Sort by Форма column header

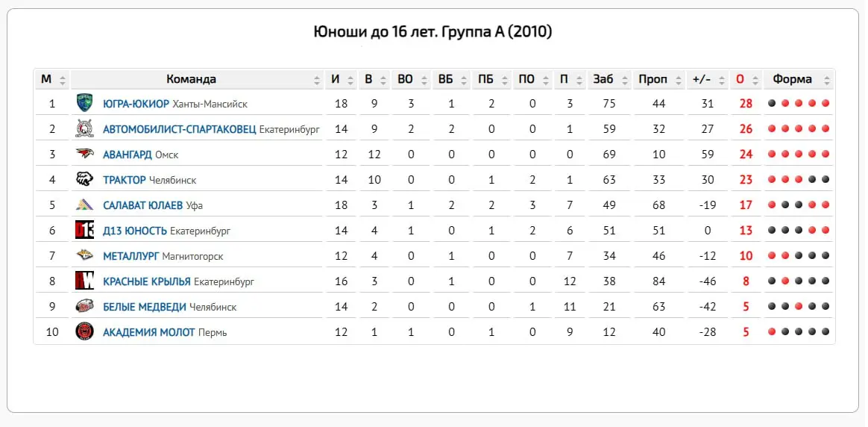792,79
